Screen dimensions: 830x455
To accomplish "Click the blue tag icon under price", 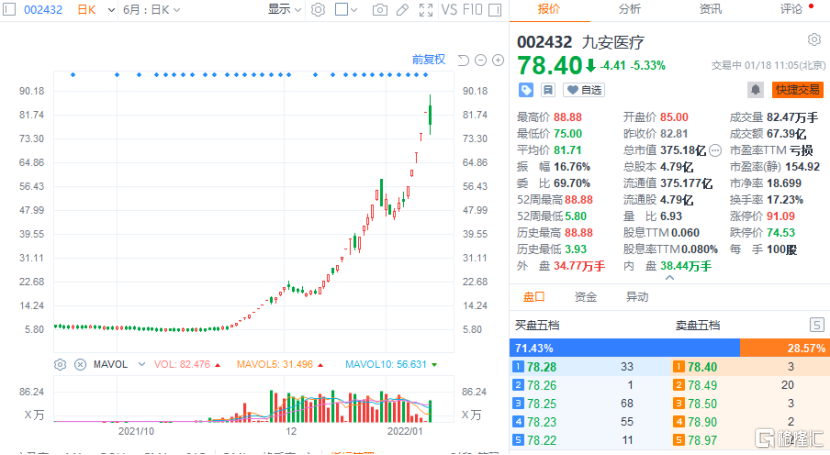I will point(526,90).
